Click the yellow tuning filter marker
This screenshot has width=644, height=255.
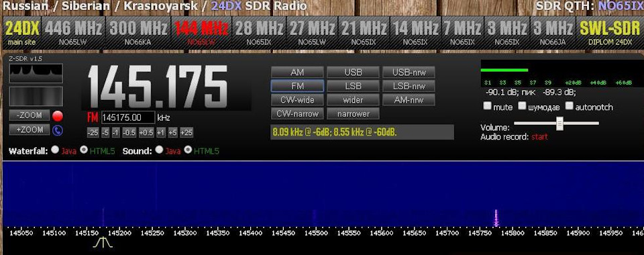pos(102,243)
